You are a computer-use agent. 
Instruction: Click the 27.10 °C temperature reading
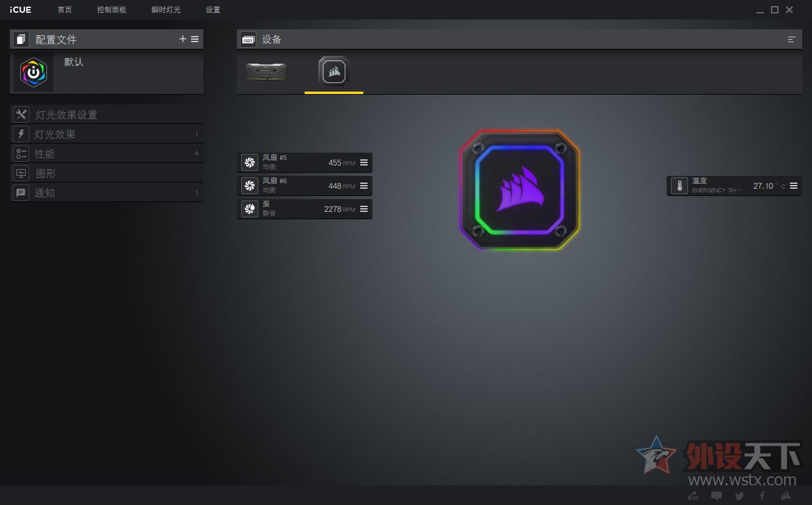tap(769, 186)
